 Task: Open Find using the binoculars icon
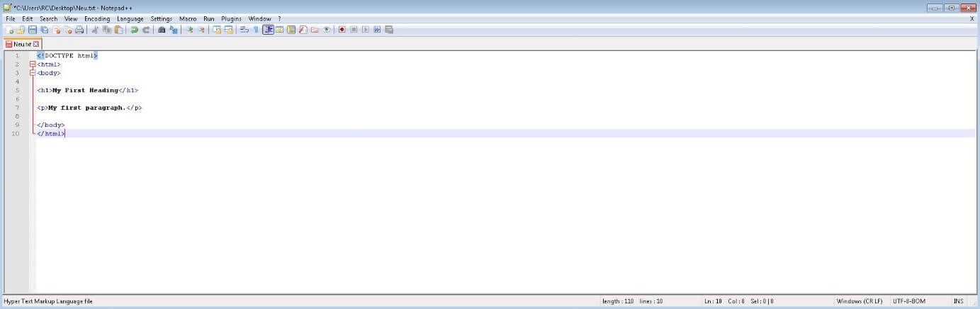(162, 30)
